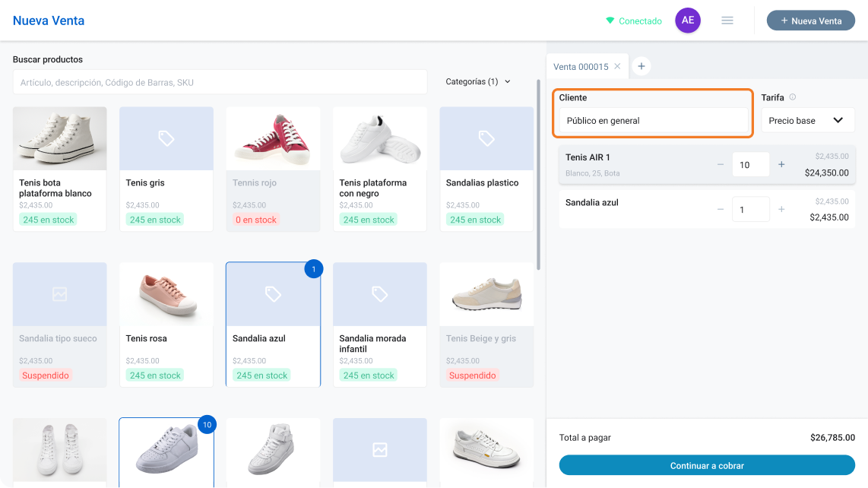Screen dimensions: 868x488
Task: Click the Sandalia azul quantity field in cart
Action: 751,209
